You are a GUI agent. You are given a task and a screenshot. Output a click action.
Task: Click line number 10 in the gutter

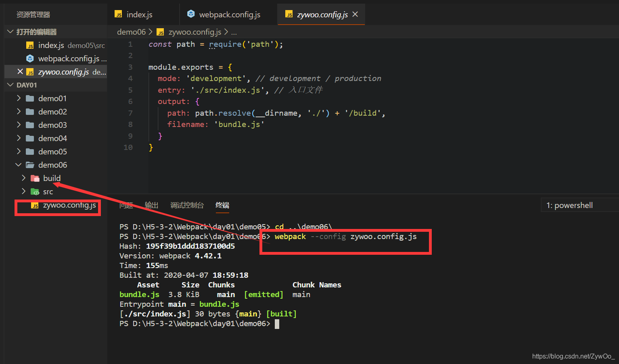[128, 147]
